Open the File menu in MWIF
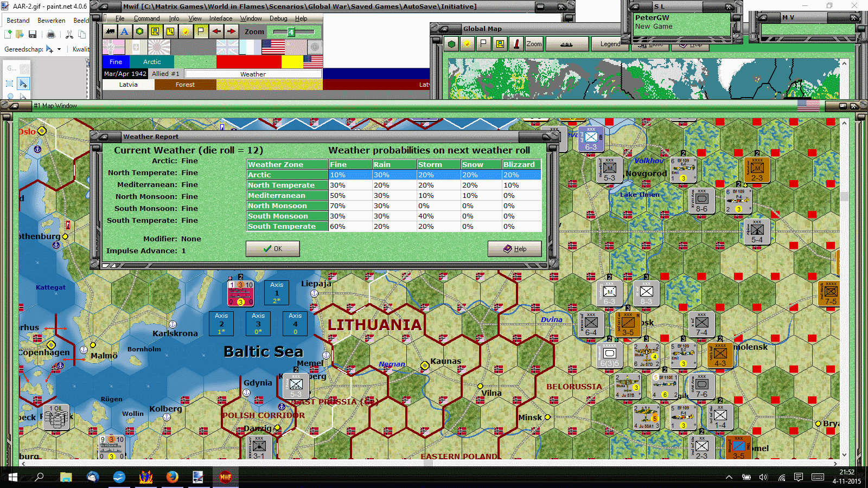Image resolution: width=868 pixels, height=488 pixels. click(x=120, y=18)
